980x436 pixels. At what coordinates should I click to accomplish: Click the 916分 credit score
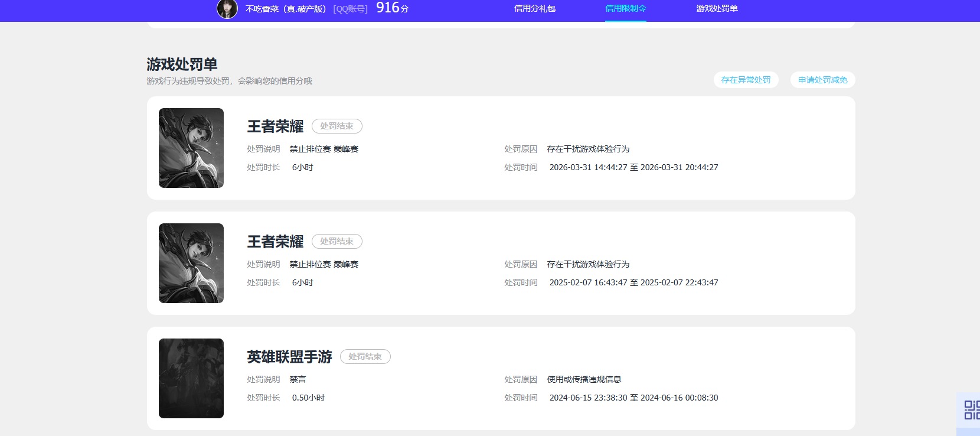pos(393,8)
